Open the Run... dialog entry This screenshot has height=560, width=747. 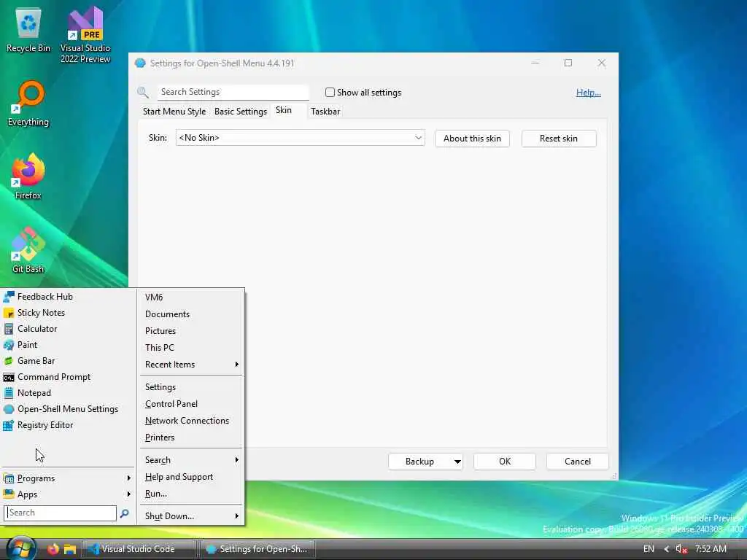pyautogui.click(x=192, y=494)
